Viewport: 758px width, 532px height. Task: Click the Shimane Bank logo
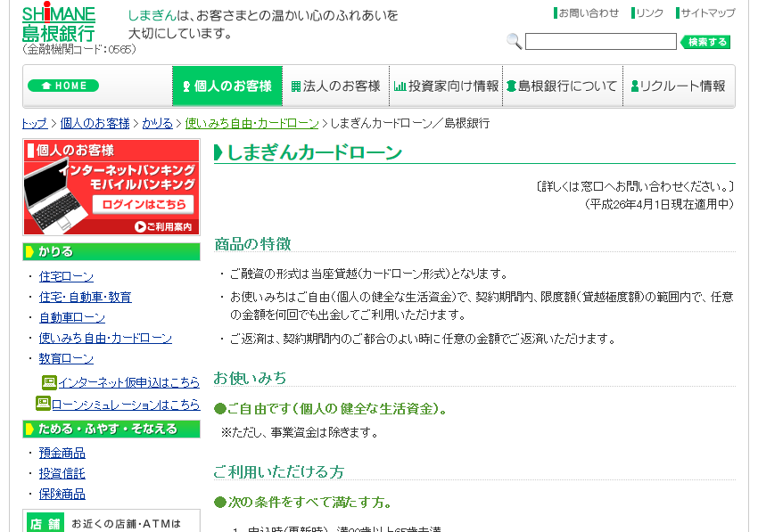pos(59,23)
